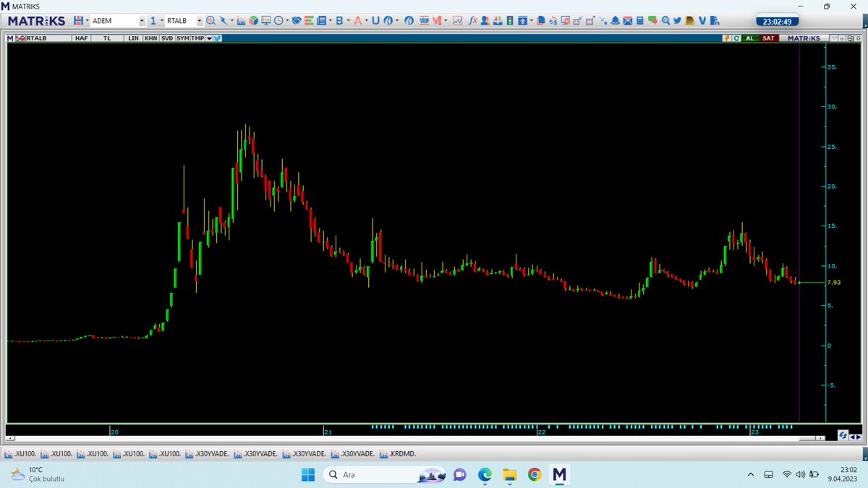This screenshot has width=868, height=488.
Task: Click the green AL buy button
Action: tap(750, 38)
